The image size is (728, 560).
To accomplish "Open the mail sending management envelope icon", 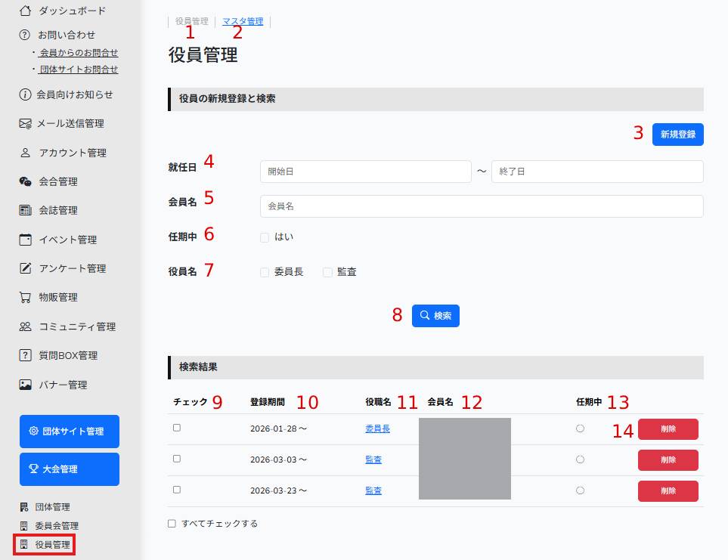I will [x=26, y=123].
